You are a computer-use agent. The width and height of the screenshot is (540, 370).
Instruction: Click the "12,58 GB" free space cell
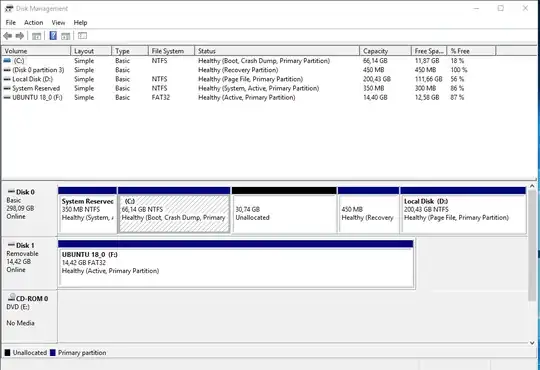pos(427,97)
